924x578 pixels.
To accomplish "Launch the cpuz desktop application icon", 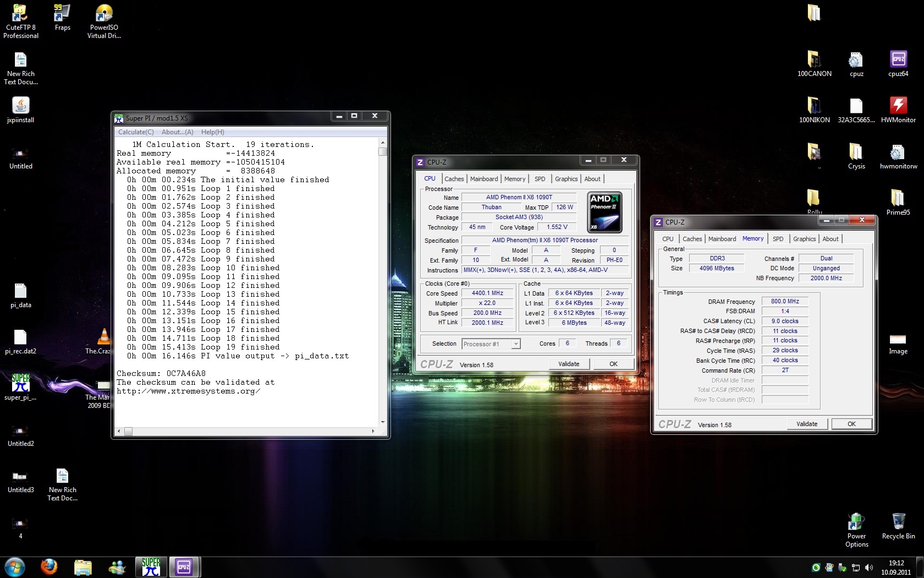I will [856, 64].
